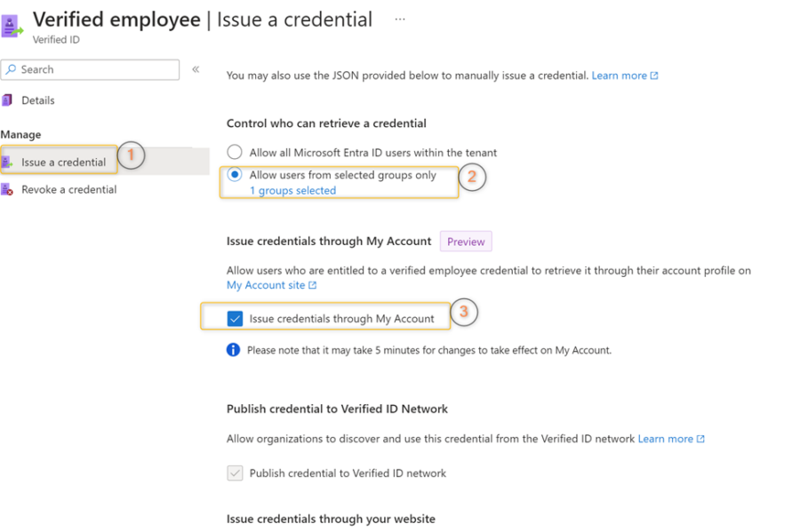The width and height of the screenshot is (800, 532).
Task: Open the ellipsis more options menu
Action: [400, 20]
